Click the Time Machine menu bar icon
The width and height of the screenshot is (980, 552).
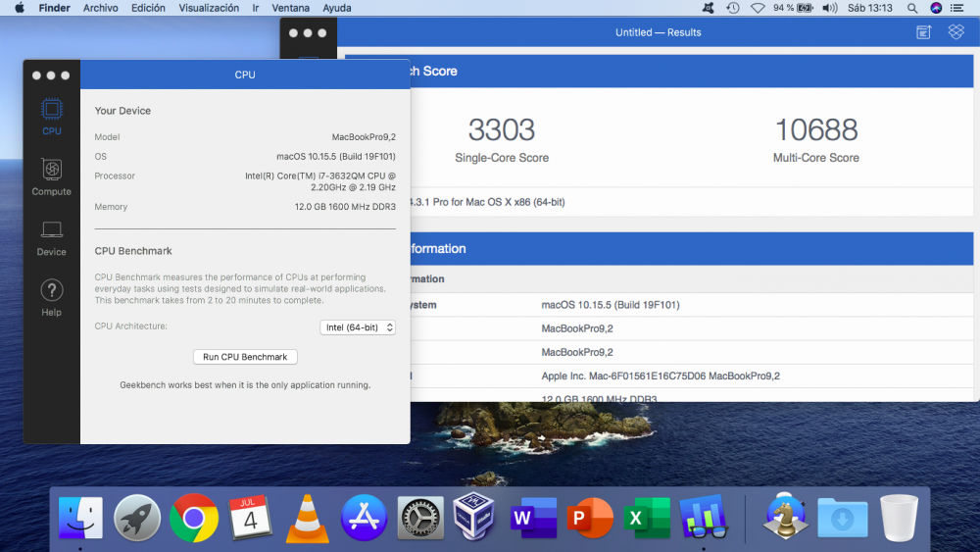tap(732, 8)
